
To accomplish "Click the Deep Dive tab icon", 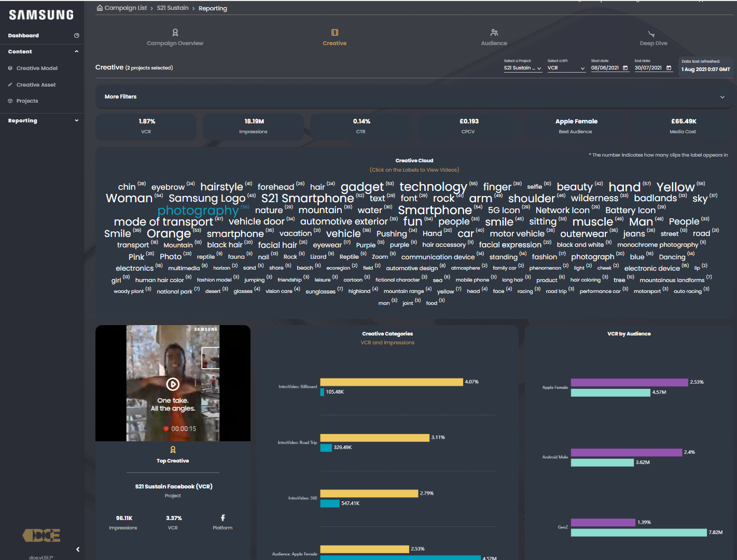I will [x=651, y=34].
